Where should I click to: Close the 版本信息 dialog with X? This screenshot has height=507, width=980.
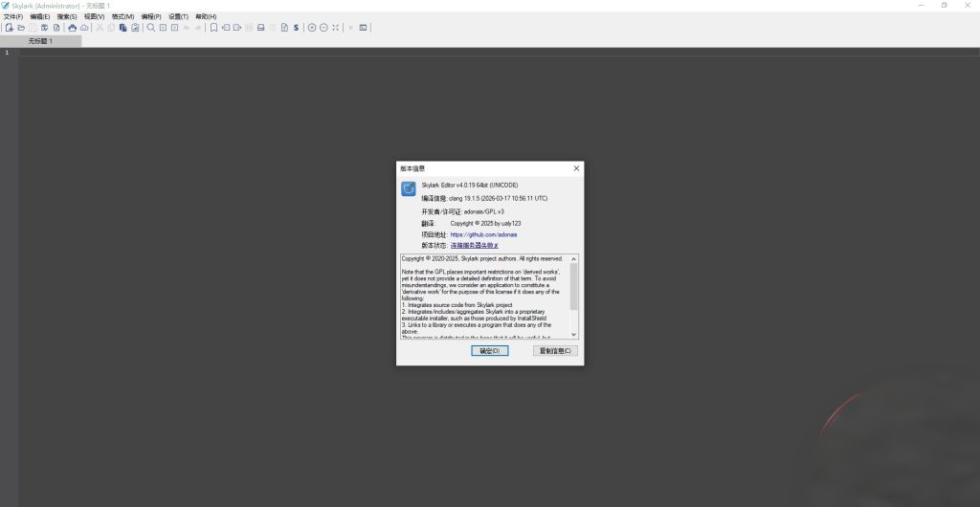click(576, 168)
